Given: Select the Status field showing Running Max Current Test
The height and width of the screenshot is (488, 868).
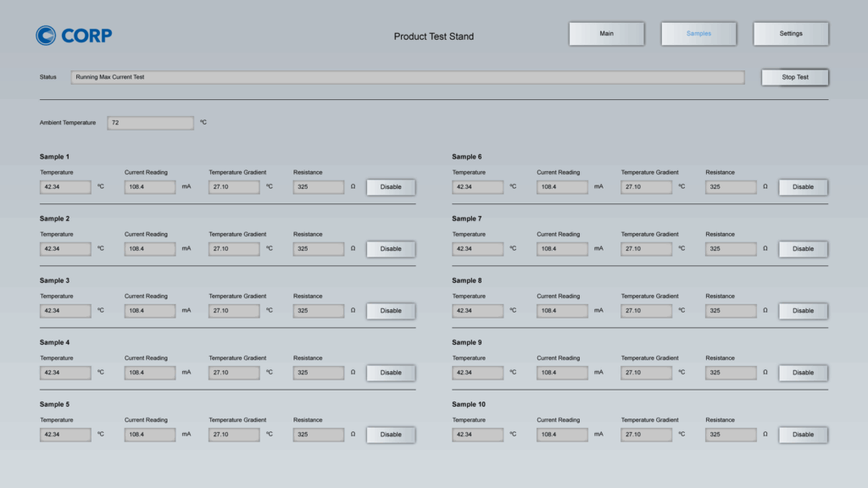Looking at the screenshot, I should [x=408, y=77].
